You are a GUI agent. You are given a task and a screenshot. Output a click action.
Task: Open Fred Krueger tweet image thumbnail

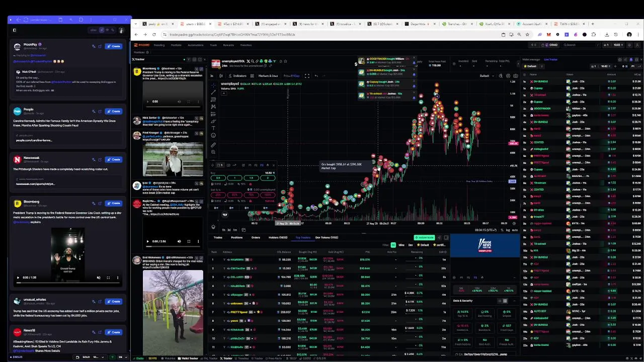pyautogui.click(x=173, y=159)
